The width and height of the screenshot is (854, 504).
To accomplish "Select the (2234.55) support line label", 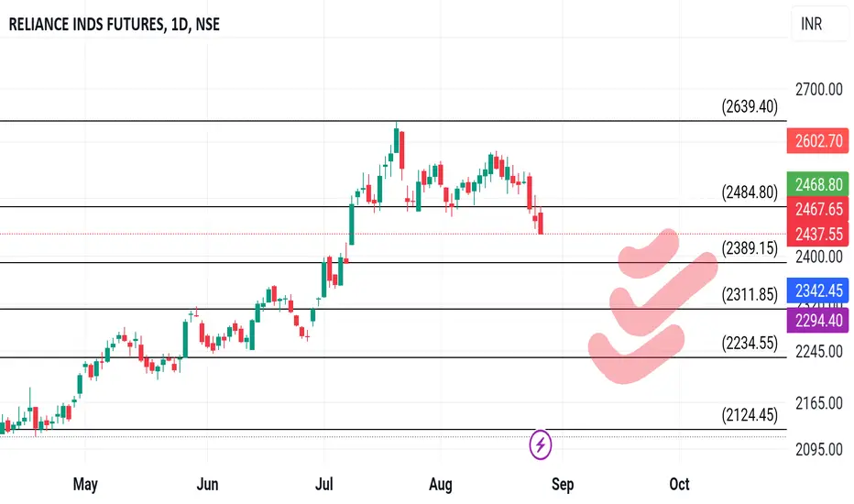I will coord(750,344).
